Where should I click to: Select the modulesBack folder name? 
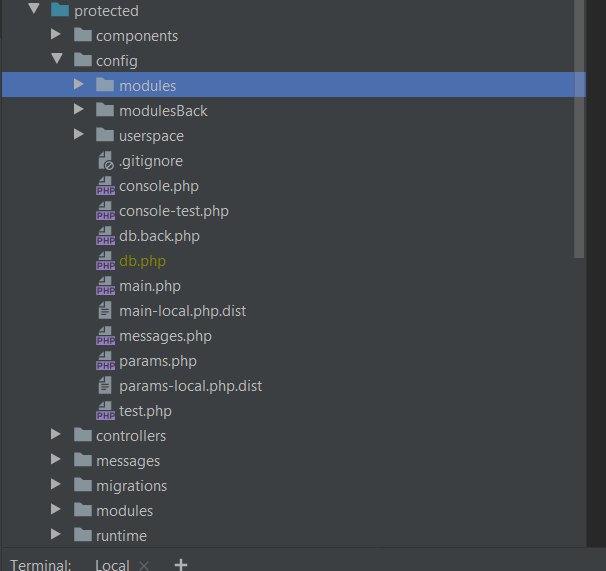pyautogui.click(x=163, y=111)
